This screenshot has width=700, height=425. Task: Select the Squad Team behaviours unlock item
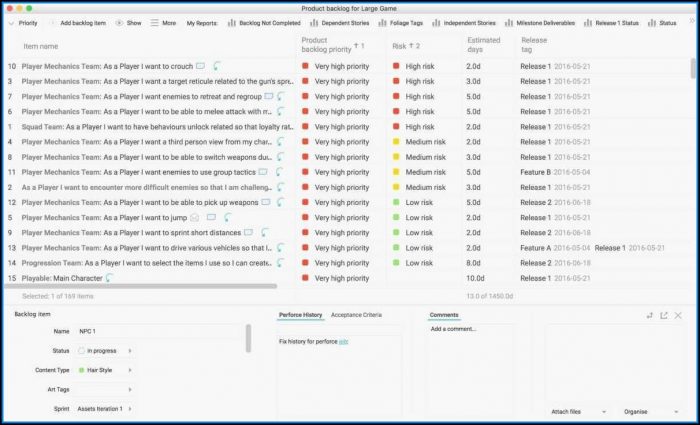(157, 127)
